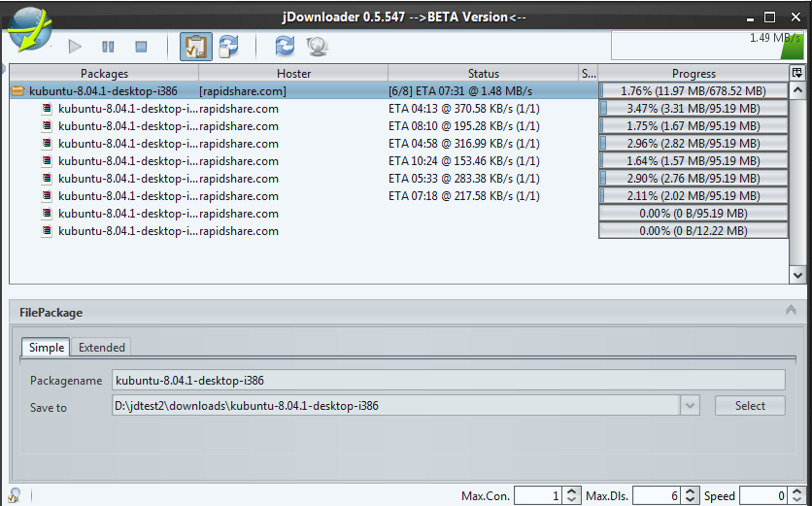Viewport: 812px width, 506px height.
Task: Click the globe update icon
Action: click(317, 46)
